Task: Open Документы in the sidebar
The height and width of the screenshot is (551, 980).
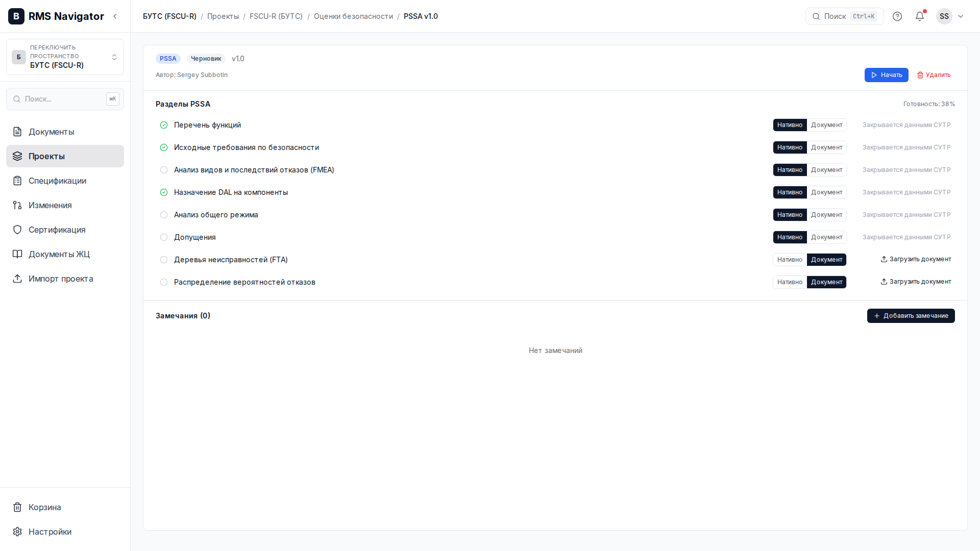Action: click(x=65, y=132)
